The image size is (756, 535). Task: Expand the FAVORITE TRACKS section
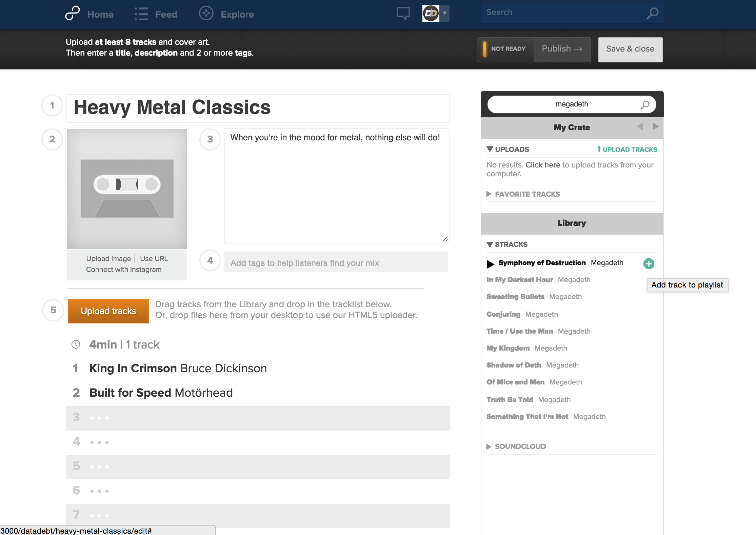click(x=489, y=194)
